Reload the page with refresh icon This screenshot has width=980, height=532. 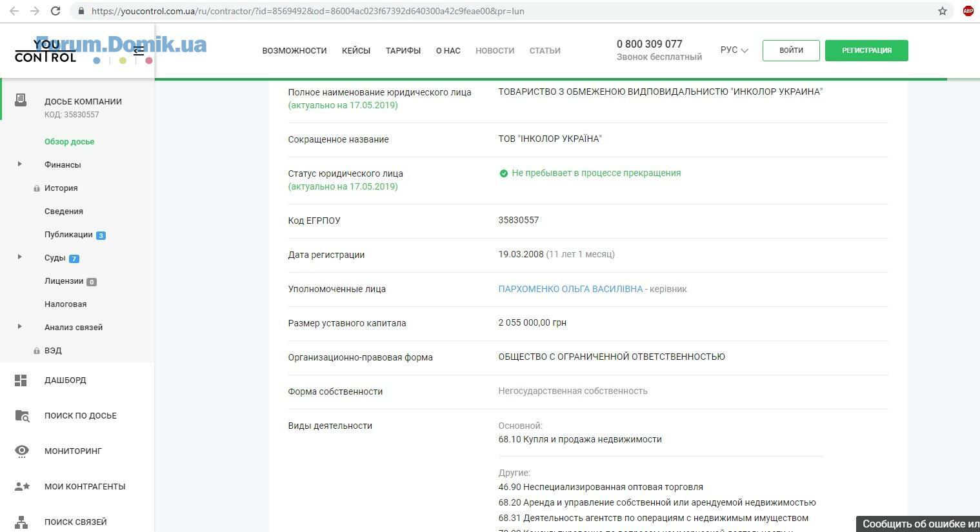[x=55, y=11]
